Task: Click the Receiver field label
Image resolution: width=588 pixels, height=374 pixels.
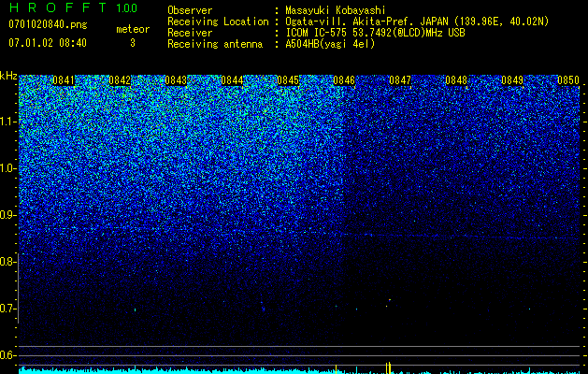Action: click(190, 33)
